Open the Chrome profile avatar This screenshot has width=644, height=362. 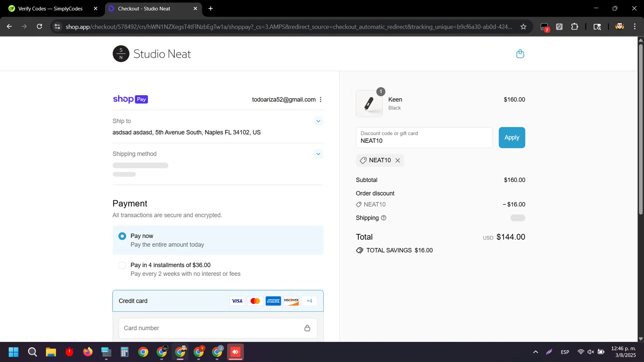[619, 27]
